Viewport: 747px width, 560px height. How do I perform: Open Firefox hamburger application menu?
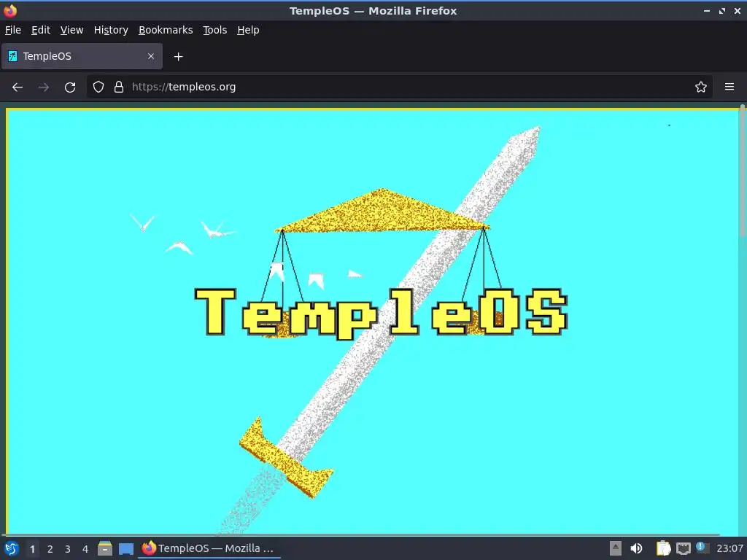coord(729,87)
